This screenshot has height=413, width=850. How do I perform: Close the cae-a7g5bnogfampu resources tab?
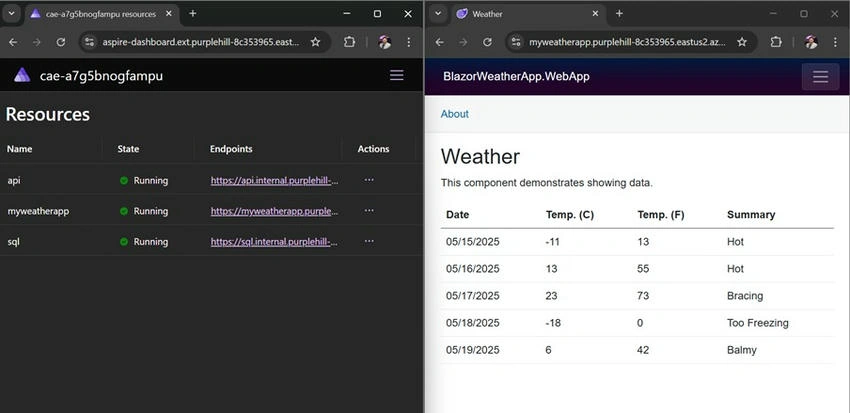coord(169,14)
